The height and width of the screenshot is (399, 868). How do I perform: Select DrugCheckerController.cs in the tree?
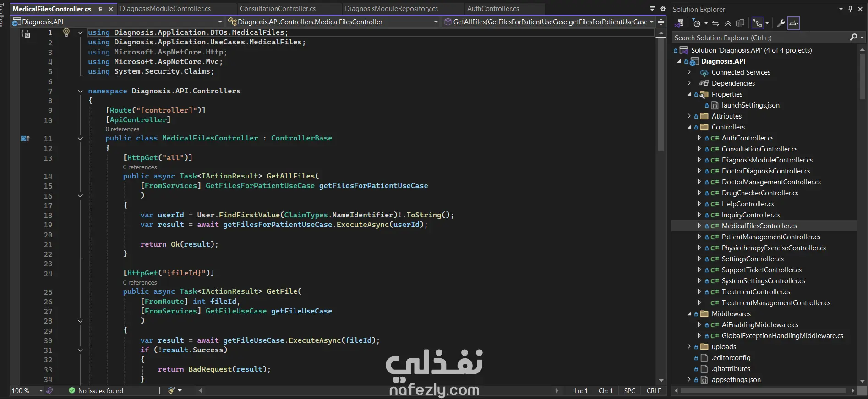point(760,193)
